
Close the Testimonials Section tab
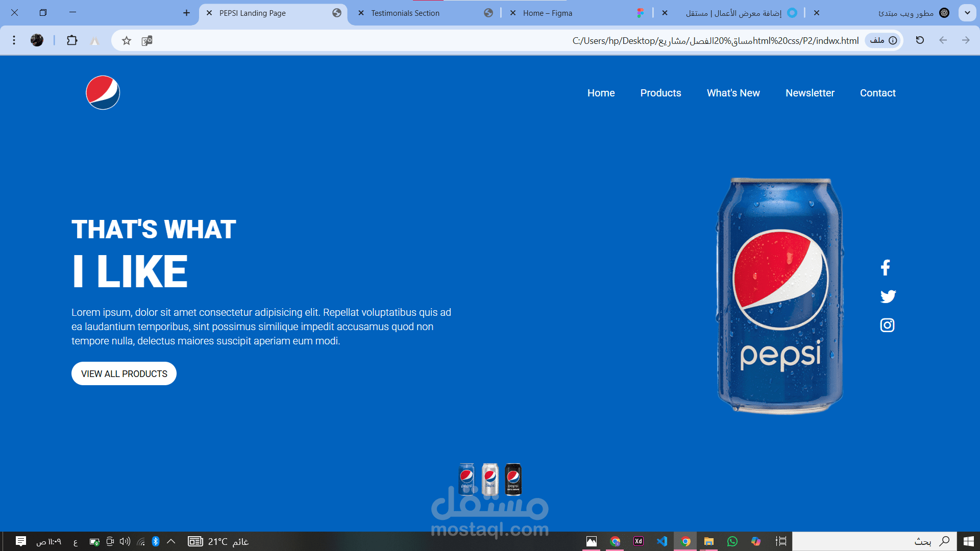point(361,13)
